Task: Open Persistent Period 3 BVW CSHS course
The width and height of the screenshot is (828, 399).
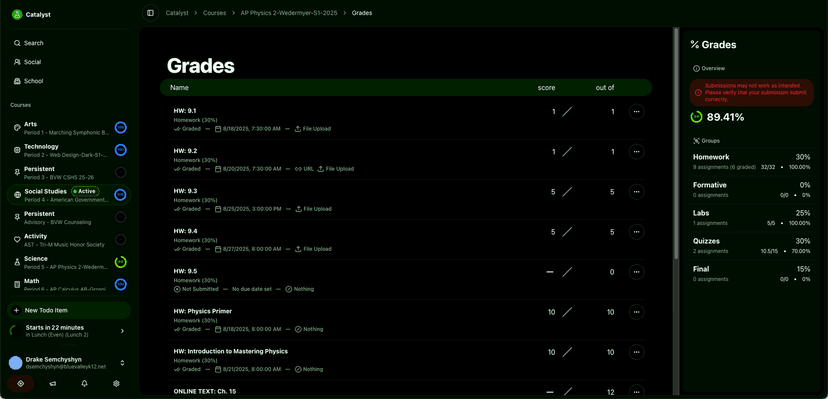Action: [69, 173]
